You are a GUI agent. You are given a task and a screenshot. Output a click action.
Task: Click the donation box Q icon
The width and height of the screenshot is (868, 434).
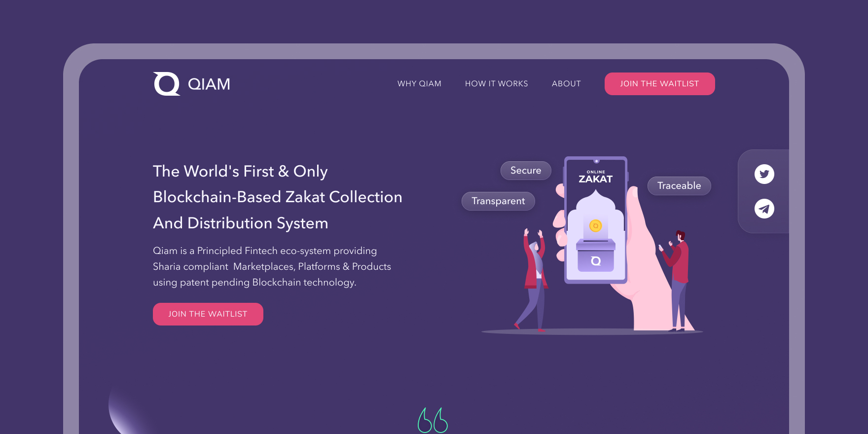point(596,261)
